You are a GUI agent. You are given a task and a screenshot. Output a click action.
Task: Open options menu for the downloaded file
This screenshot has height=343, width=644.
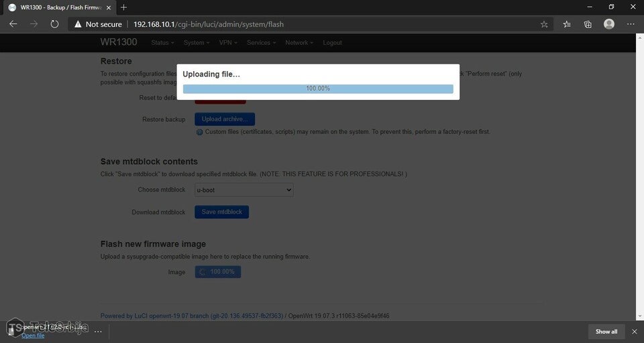pyautogui.click(x=98, y=332)
